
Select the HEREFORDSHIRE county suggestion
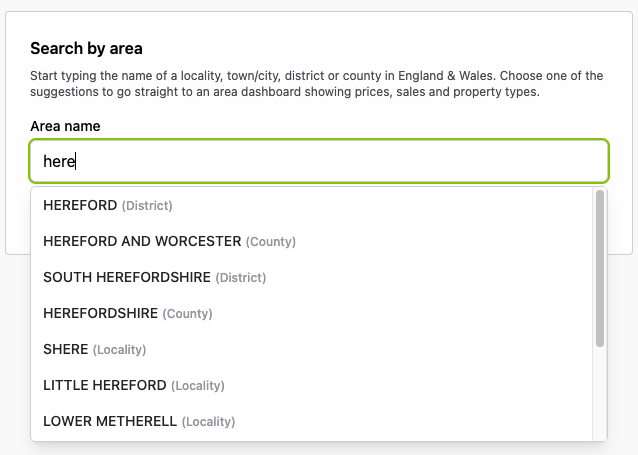(x=101, y=313)
